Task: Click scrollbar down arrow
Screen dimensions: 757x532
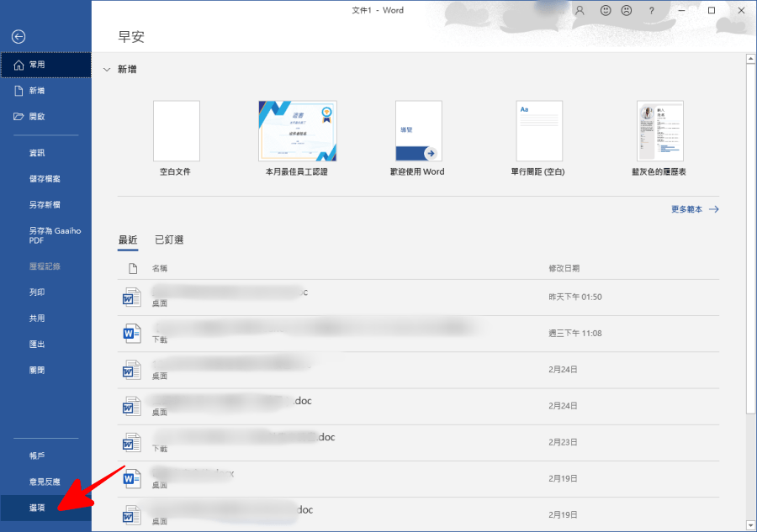Action: [x=750, y=524]
